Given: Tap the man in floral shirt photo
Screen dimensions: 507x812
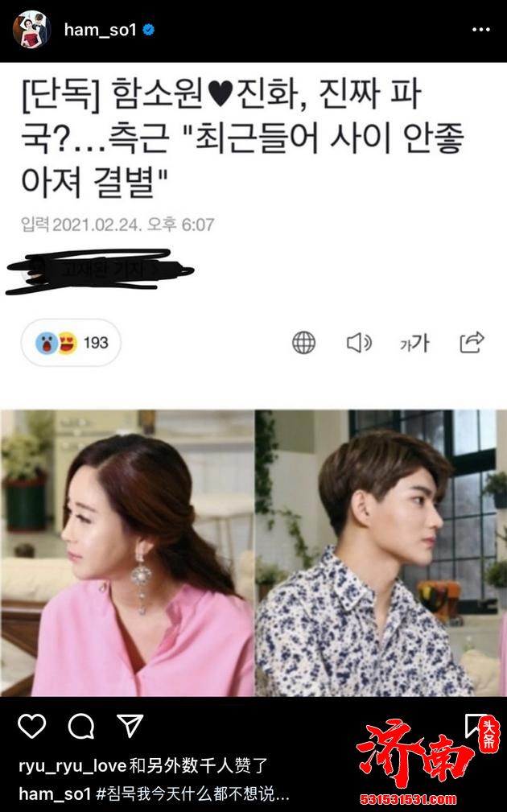Looking at the screenshot, I should tap(381, 553).
